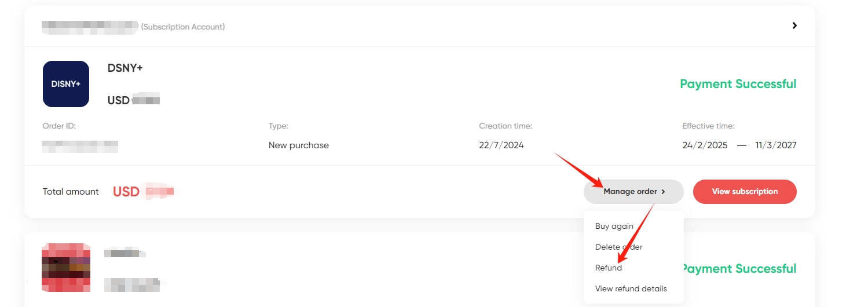The width and height of the screenshot is (868, 307).
Task: Click the DSNY+ app logo icon
Action: [x=66, y=84]
